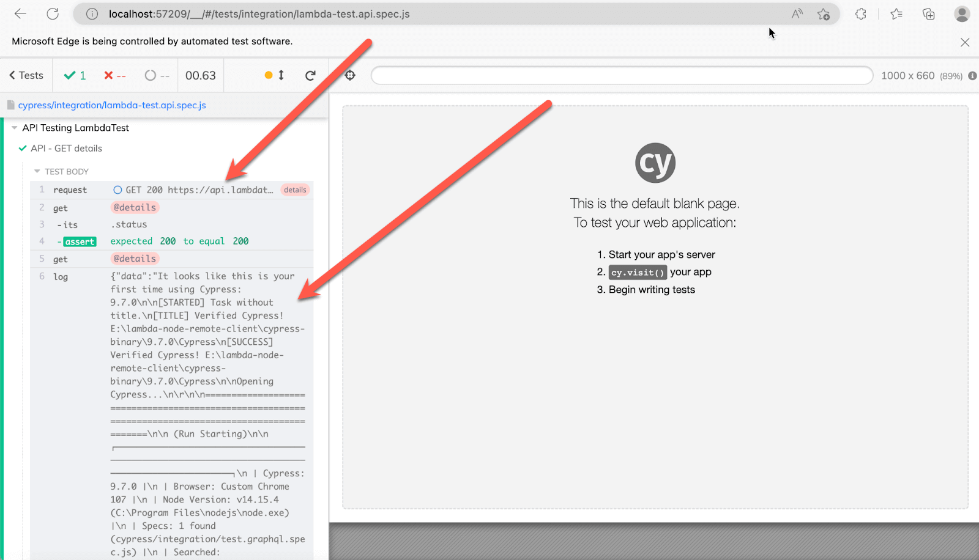Open the favorites list icon
The height and width of the screenshot is (560, 979).
(x=896, y=13)
